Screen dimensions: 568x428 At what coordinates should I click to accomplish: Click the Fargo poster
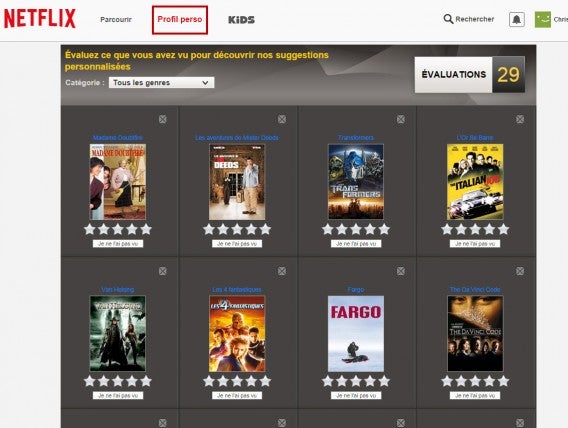356,333
